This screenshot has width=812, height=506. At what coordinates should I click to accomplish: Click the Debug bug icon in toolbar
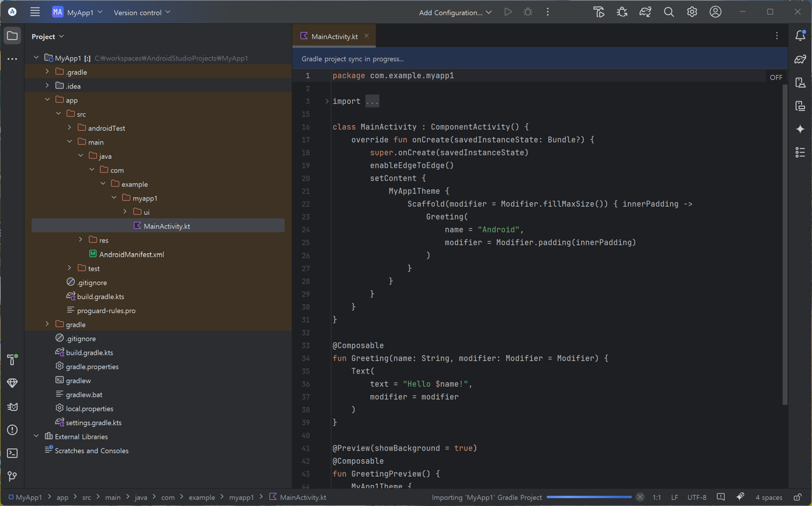click(x=528, y=12)
